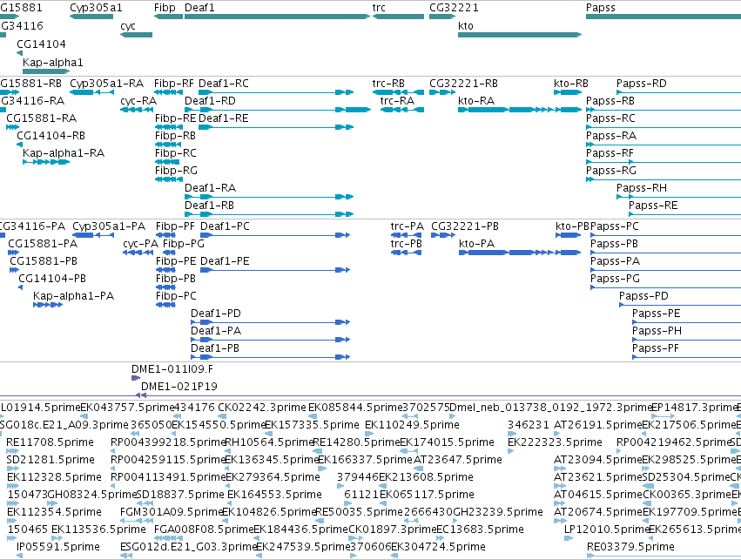Select the trc gene label in the top track
741x560 pixels.
(379, 8)
